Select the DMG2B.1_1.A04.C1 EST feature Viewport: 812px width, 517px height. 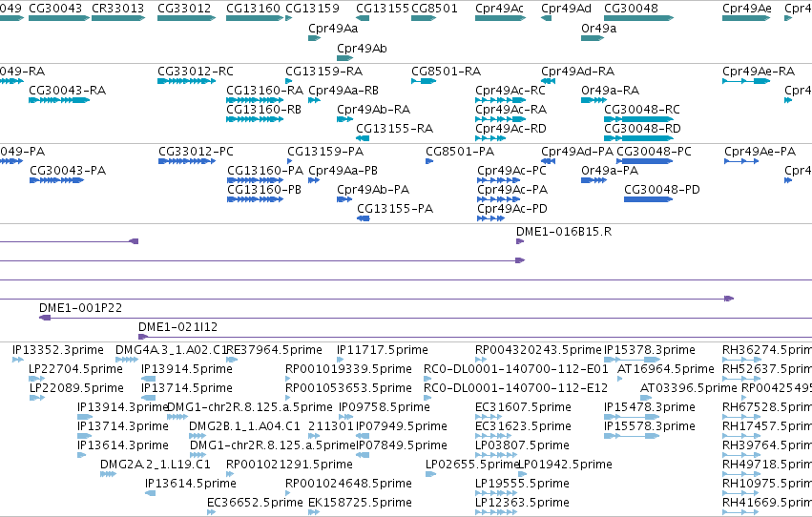[x=198, y=436]
